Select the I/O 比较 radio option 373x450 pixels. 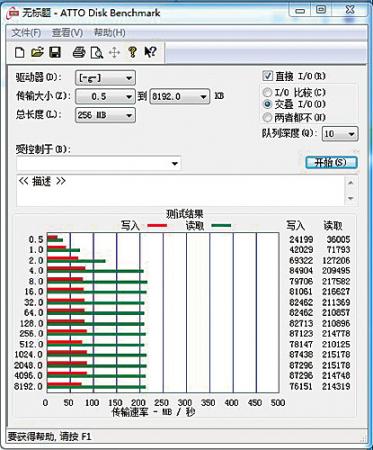click(267, 92)
